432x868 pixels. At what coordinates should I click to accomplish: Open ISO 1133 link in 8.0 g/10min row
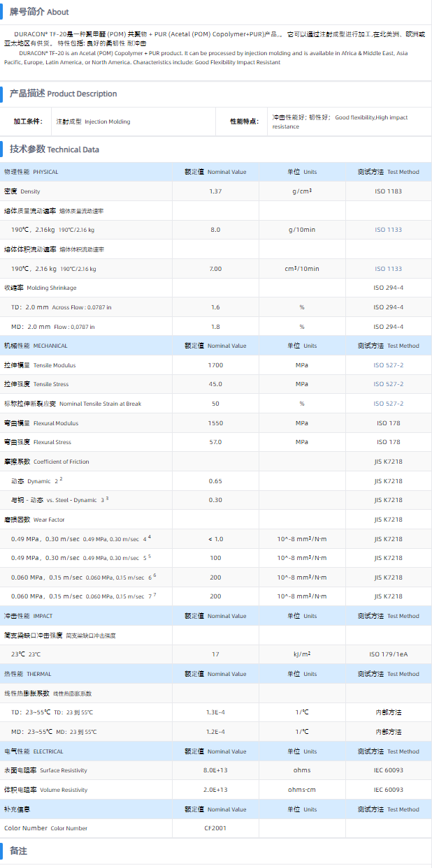(x=388, y=230)
